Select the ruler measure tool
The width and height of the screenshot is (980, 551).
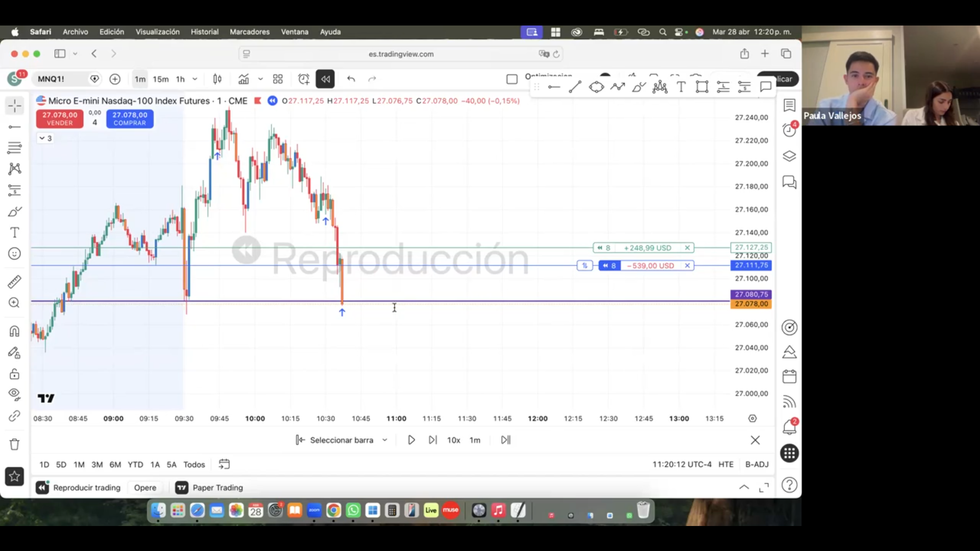click(x=14, y=282)
